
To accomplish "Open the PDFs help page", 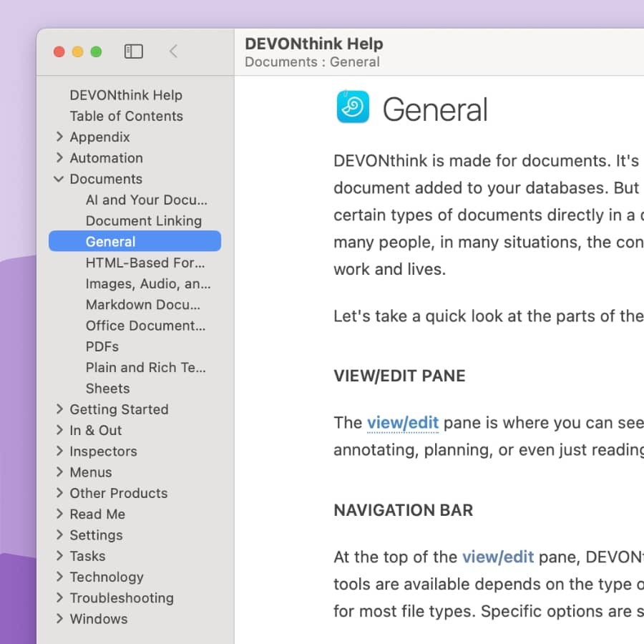I will [x=102, y=346].
